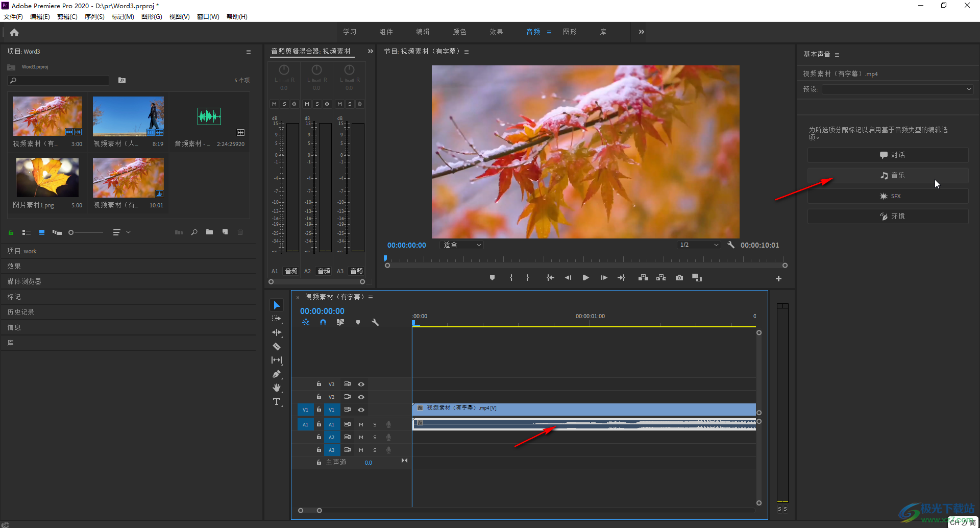Select the Selection tool arrow
This screenshot has height=528, width=980.
(277, 305)
